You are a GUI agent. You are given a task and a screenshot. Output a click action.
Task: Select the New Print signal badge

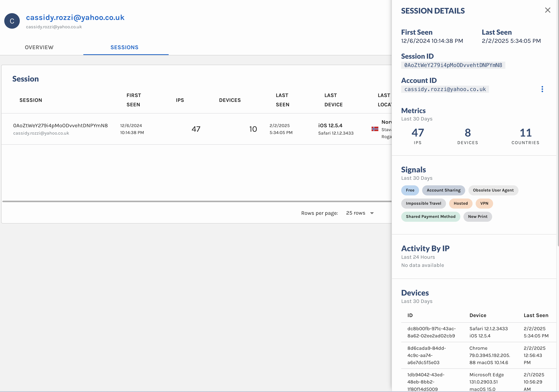[477, 216]
